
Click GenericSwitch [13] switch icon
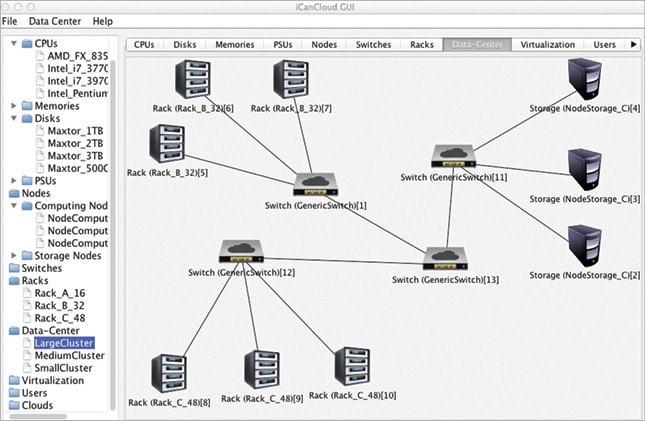coord(445,258)
